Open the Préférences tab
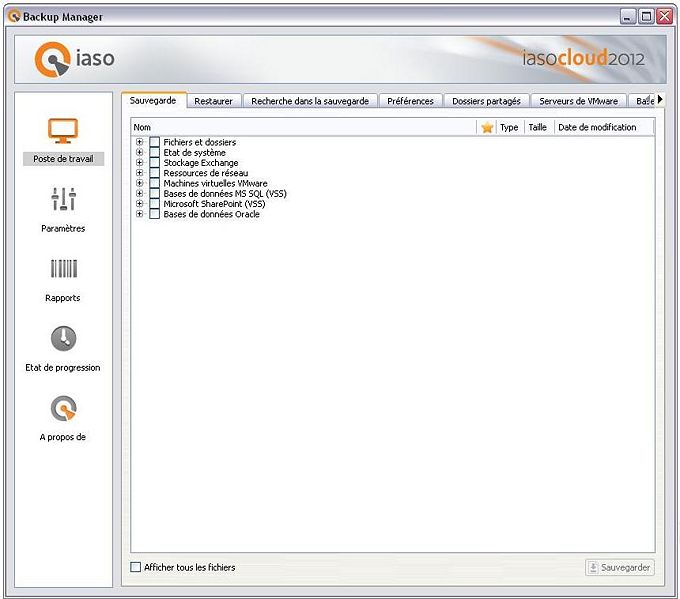Screen dimensions: 680x599 click(410, 101)
